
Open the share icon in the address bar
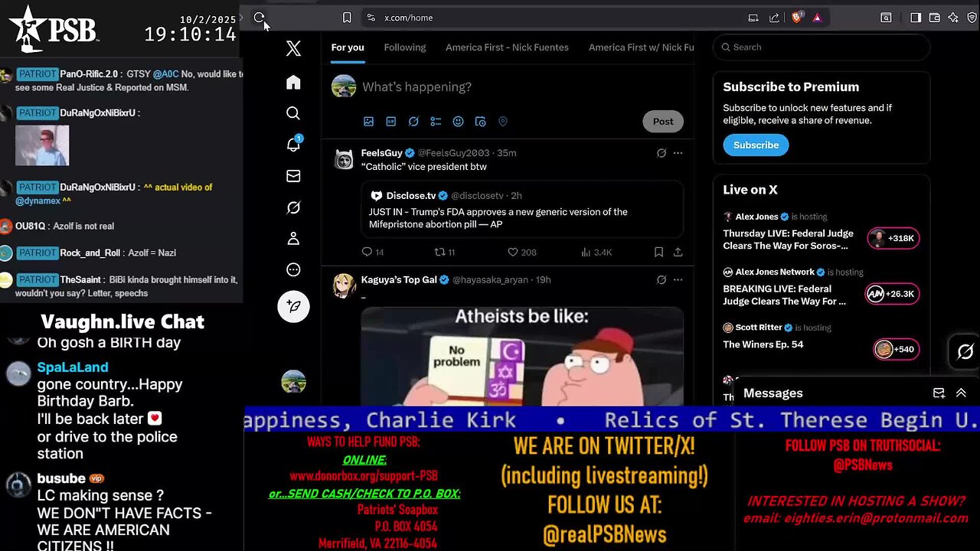774,18
